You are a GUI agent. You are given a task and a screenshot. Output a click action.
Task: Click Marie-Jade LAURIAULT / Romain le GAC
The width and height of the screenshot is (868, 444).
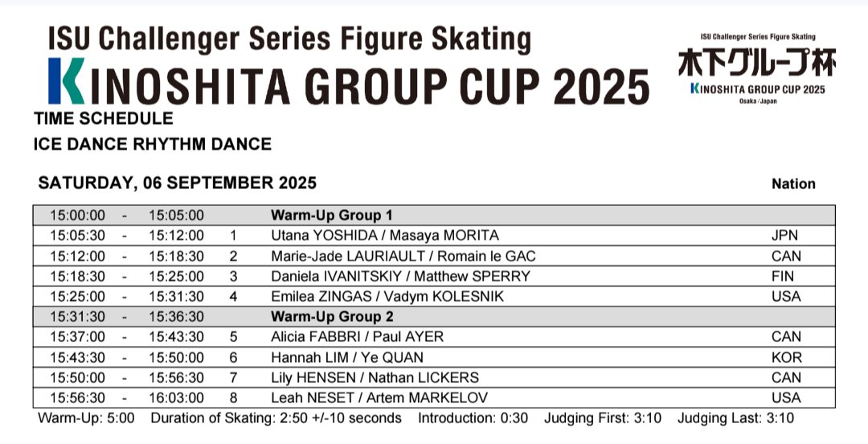coord(403,257)
